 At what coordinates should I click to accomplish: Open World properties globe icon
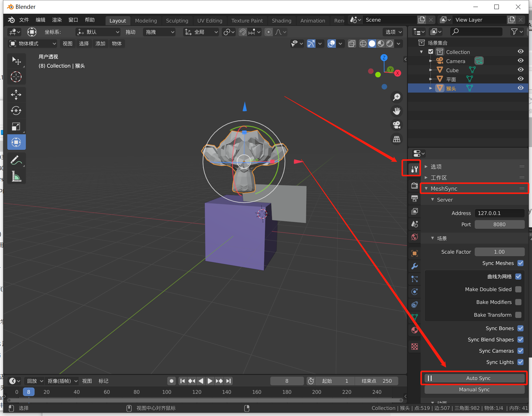point(414,237)
